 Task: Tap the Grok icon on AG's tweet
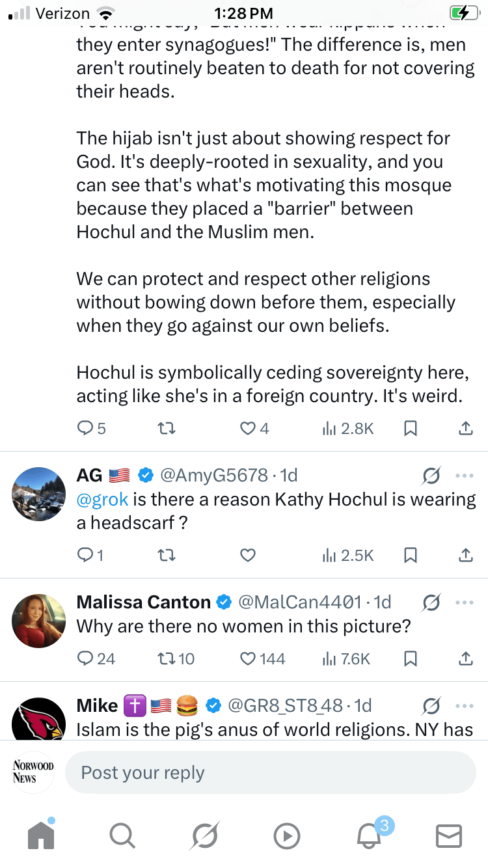[431, 476]
